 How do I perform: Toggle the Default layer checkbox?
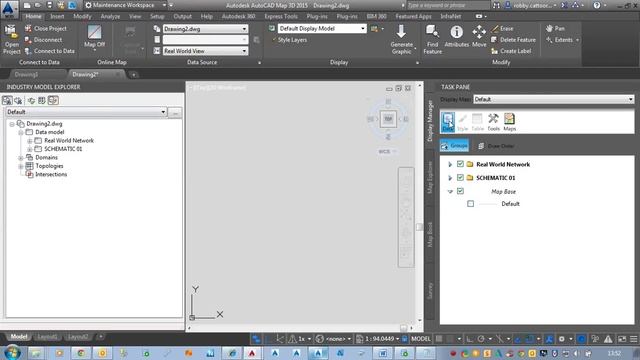(471, 204)
